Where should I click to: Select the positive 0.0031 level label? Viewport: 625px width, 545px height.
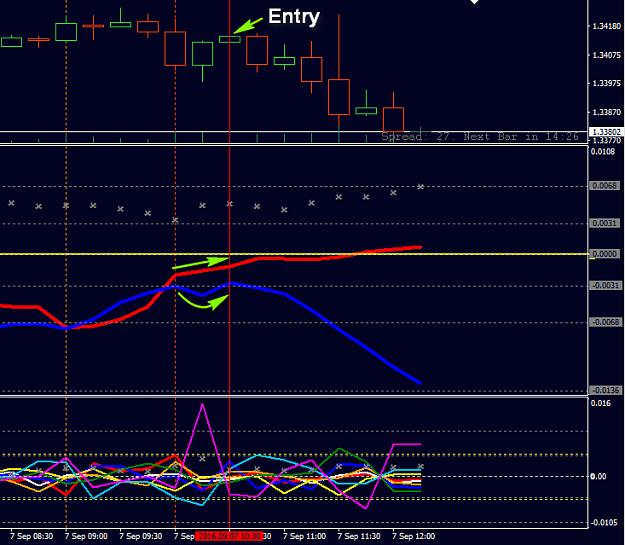[605, 223]
